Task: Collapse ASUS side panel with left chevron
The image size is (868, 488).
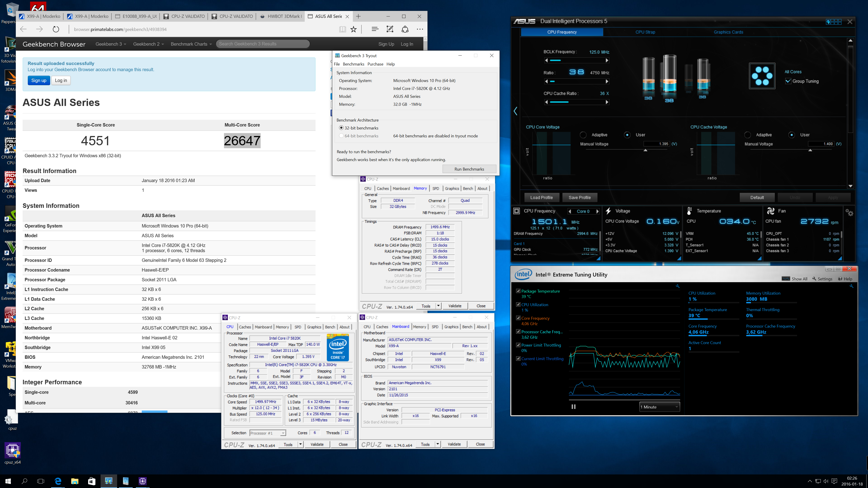Action: click(x=516, y=111)
